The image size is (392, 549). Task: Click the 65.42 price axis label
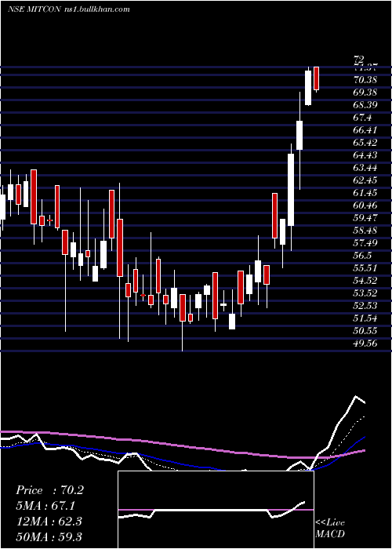coord(365,143)
